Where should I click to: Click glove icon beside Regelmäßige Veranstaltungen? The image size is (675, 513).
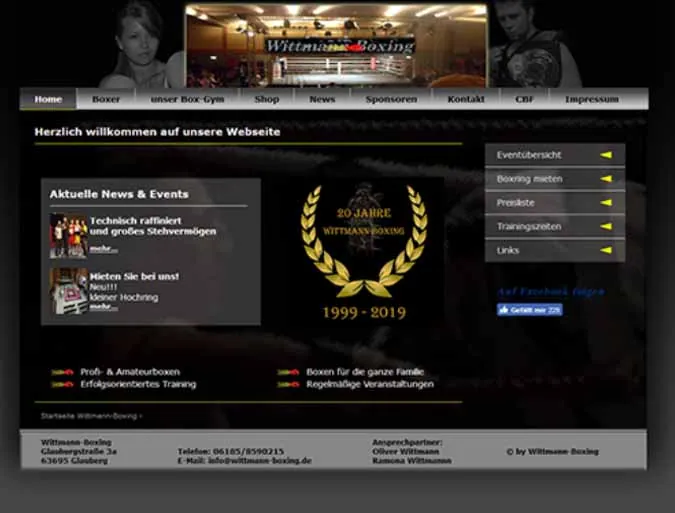click(x=288, y=384)
